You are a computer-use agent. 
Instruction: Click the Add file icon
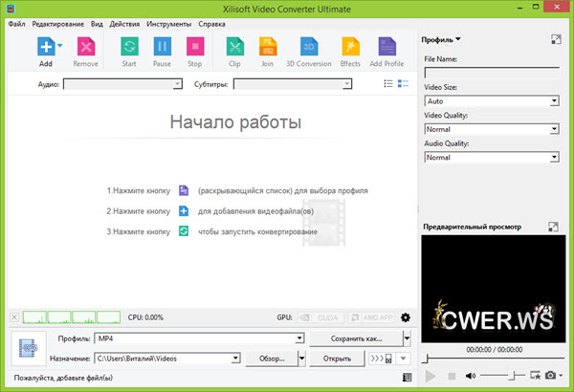point(45,47)
